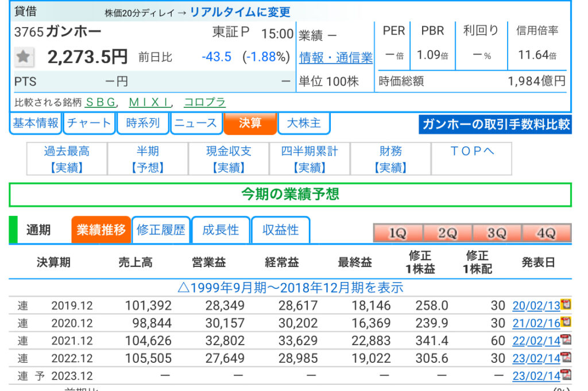Click the 2020.12 net profit 16,369
Screen dimensions: 588x391
pyautogui.click(x=372, y=323)
